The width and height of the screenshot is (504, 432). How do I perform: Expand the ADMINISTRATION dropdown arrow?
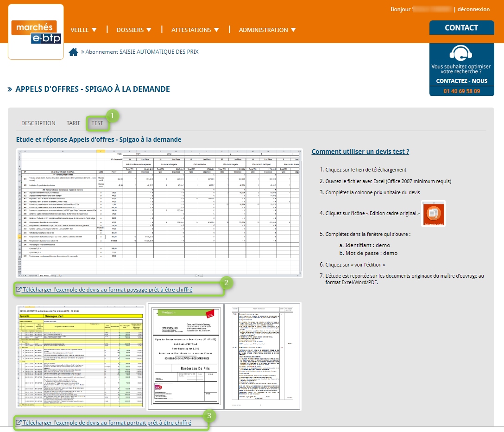293,30
